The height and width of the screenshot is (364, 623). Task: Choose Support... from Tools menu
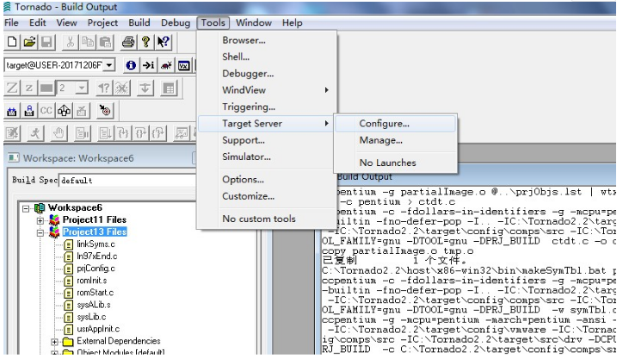click(267, 140)
